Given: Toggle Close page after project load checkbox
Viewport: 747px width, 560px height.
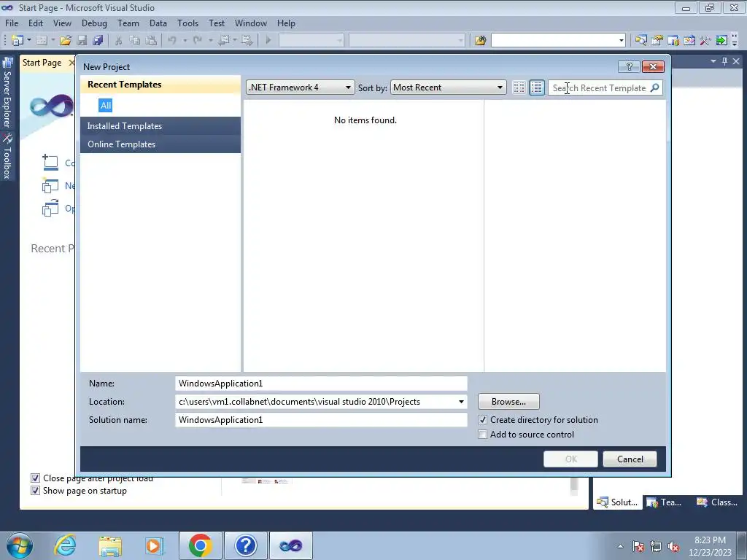Looking at the screenshot, I should click(35, 478).
